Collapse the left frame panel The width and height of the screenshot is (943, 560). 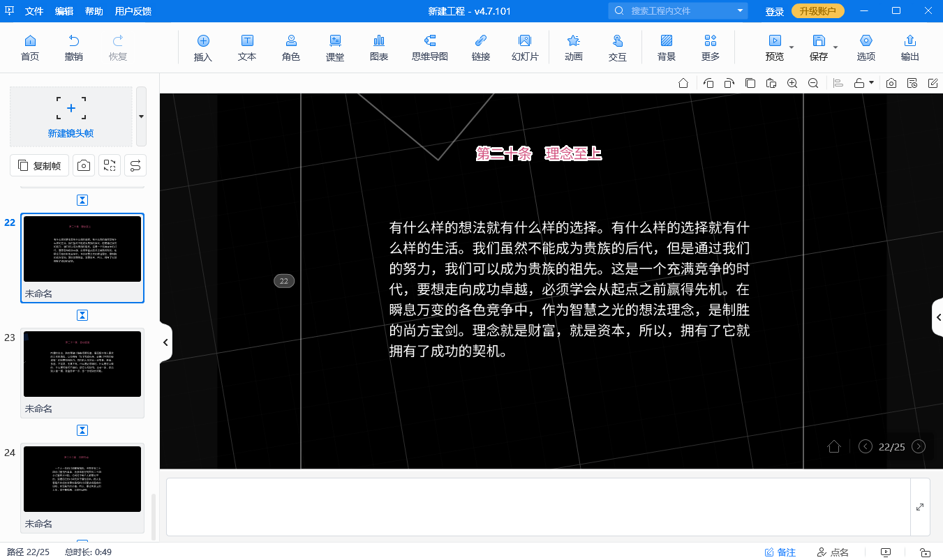(x=165, y=342)
